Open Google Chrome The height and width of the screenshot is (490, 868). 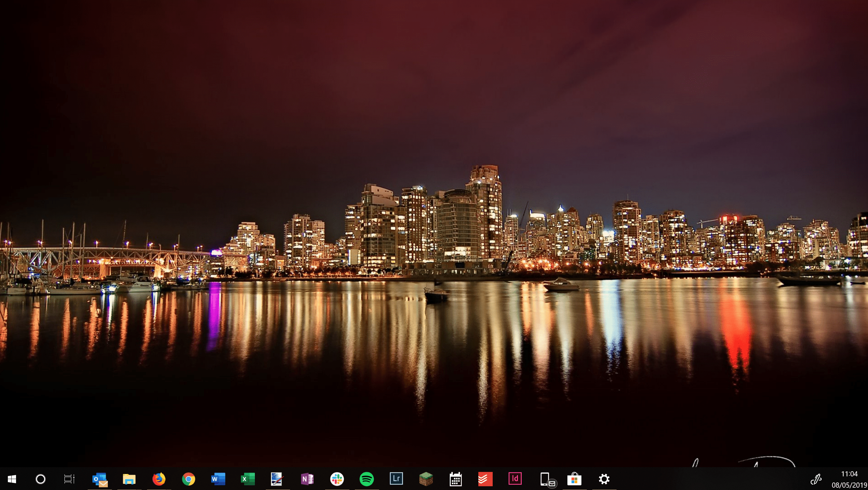(188, 479)
